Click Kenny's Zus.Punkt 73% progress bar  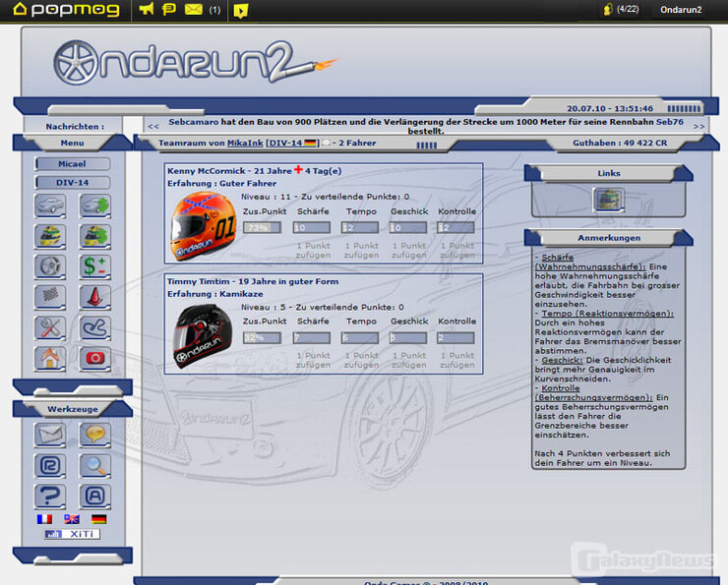[x=262, y=227]
